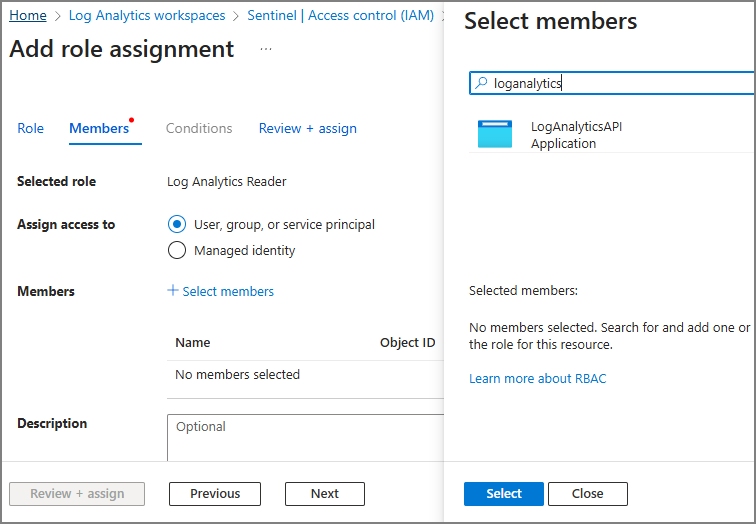Click the No members selected table row
Viewport: 756px width, 524px height.
pyautogui.click(x=306, y=375)
